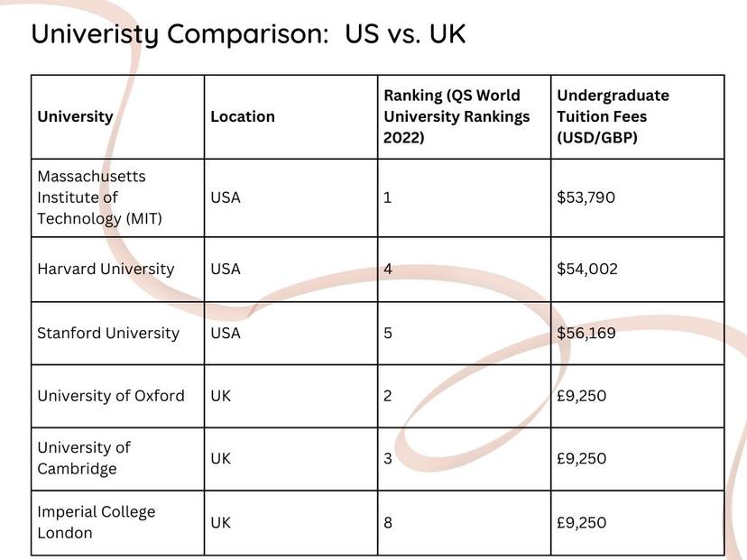Click the 'University of Oxford' cell
This screenshot has height=560, width=747.
click(x=117, y=396)
